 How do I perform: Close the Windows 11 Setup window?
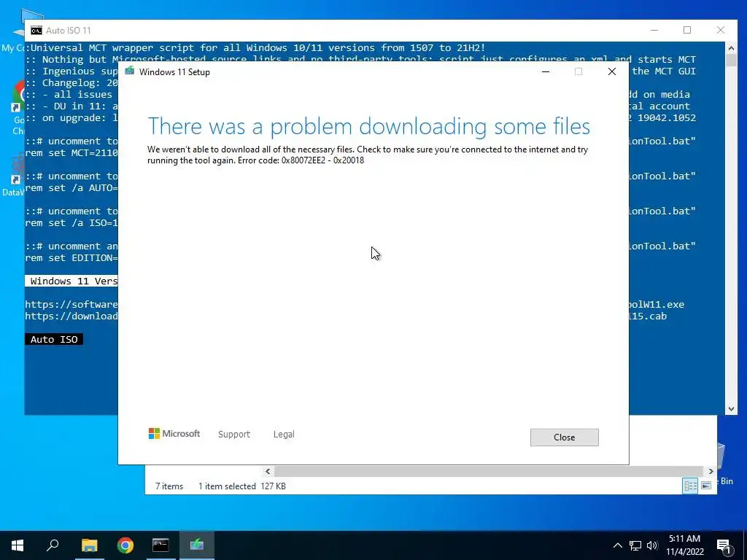[612, 71]
